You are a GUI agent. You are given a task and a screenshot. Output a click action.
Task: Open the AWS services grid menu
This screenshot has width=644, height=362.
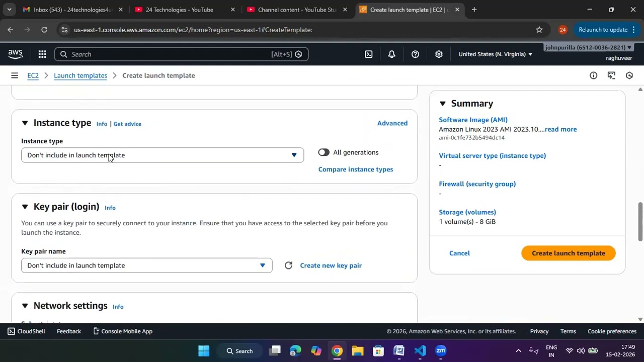click(42, 54)
